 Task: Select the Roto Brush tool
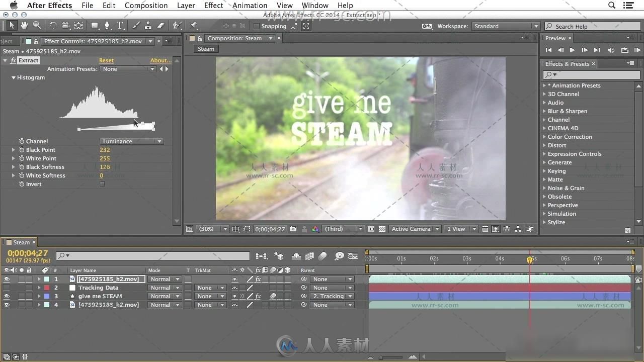[x=177, y=25]
